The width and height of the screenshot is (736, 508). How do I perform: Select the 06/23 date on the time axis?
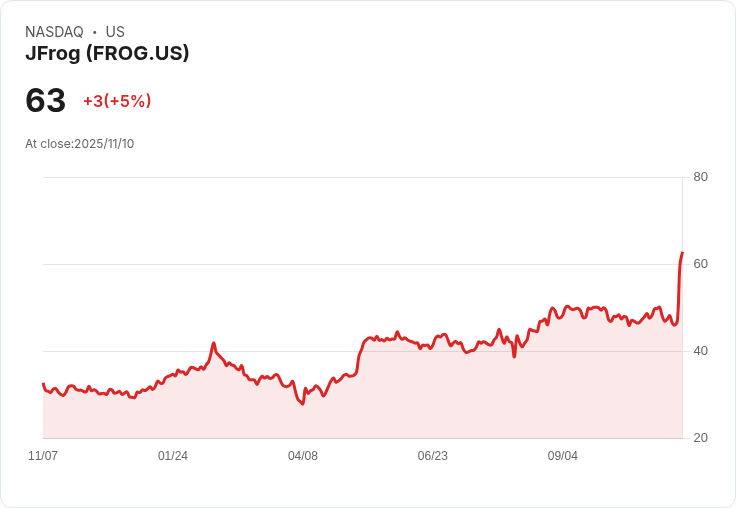pyautogui.click(x=433, y=456)
